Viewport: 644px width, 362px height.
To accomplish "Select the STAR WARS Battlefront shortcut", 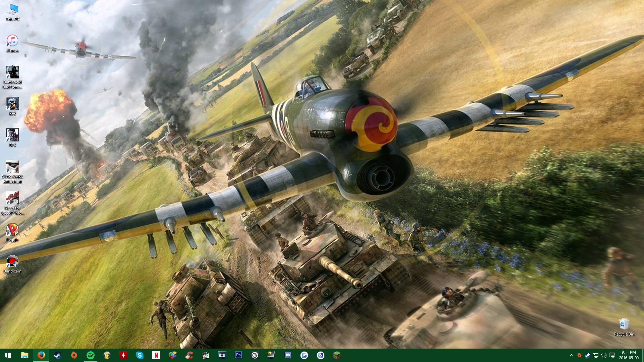I will point(12,172).
